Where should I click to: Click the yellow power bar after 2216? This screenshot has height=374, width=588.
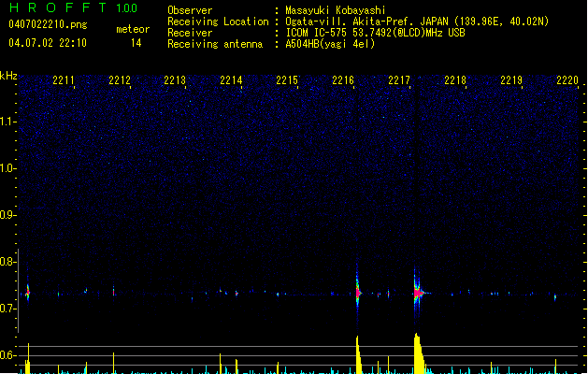pyautogui.click(x=359, y=355)
